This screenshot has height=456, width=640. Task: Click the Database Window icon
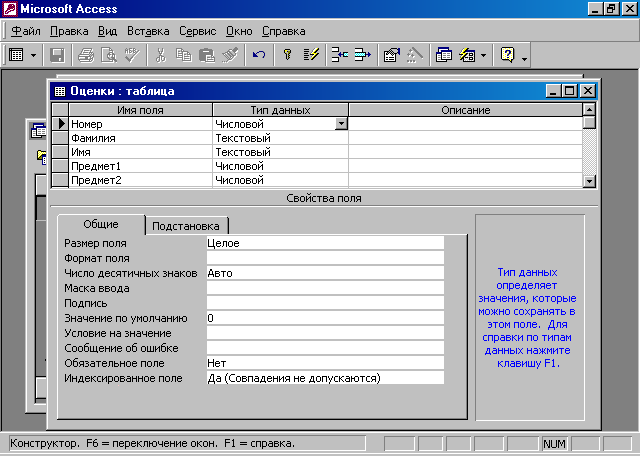(443, 55)
